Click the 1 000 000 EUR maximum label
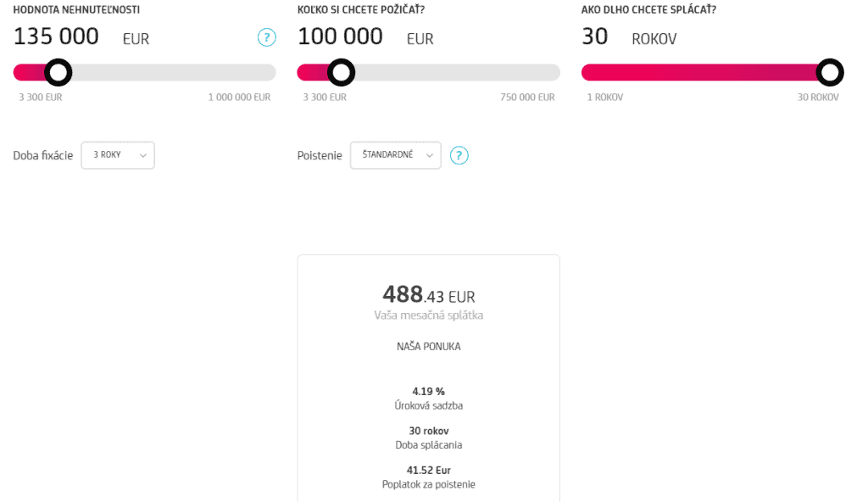 [x=239, y=98]
